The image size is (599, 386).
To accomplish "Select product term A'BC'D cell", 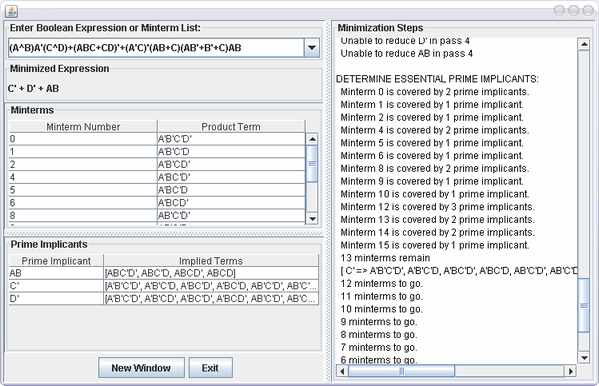I will [x=231, y=190].
